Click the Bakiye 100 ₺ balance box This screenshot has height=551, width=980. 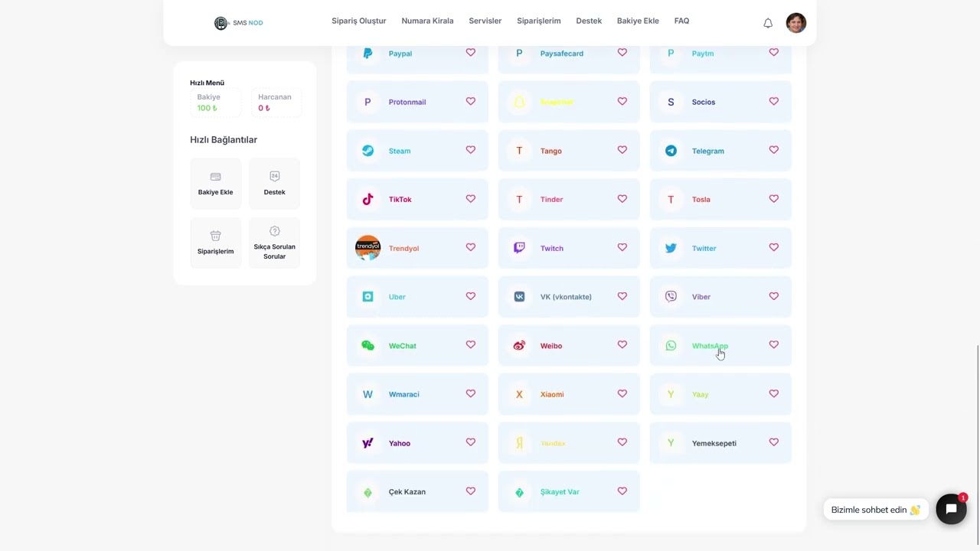(215, 103)
